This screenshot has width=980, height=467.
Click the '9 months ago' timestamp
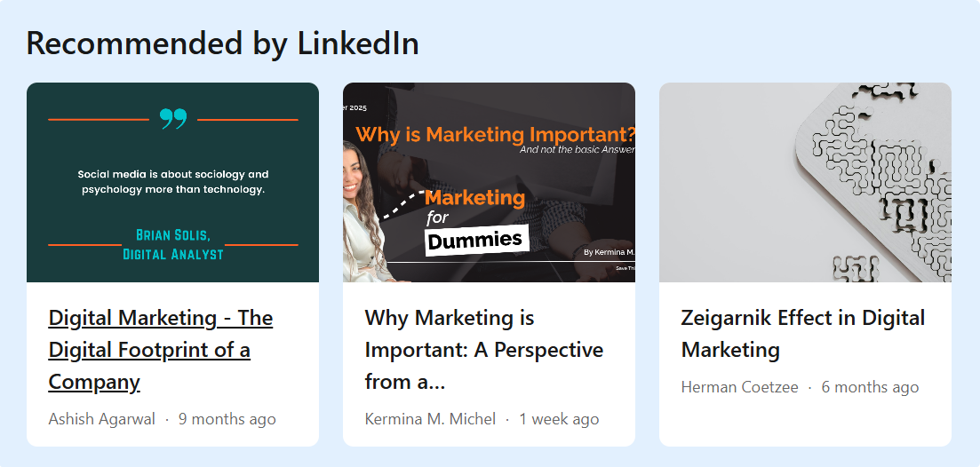227,419
